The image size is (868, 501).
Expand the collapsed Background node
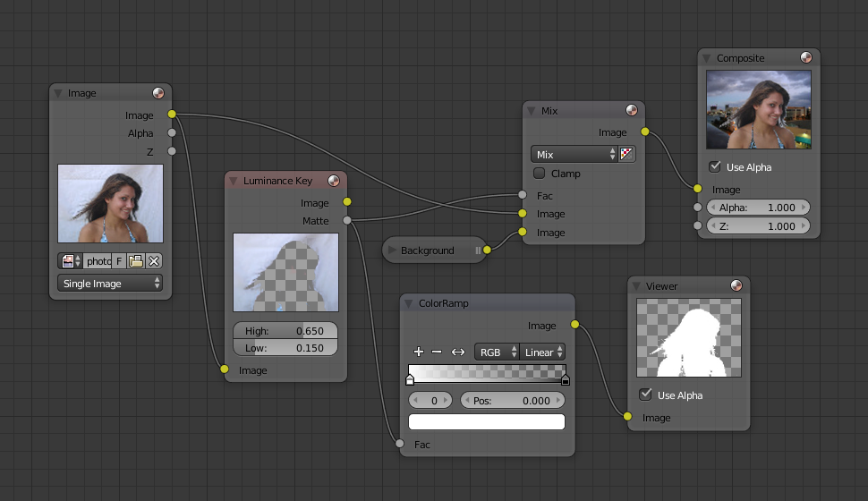pos(392,250)
